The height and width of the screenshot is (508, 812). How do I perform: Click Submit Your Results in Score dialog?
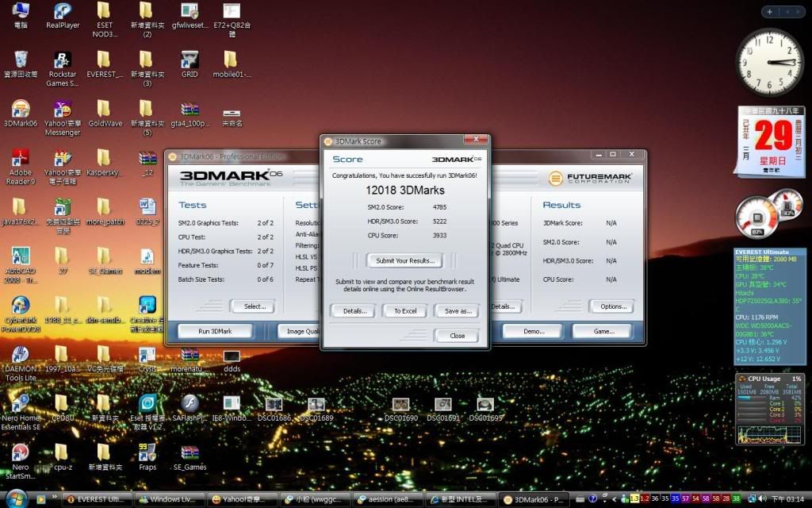tap(404, 260)
